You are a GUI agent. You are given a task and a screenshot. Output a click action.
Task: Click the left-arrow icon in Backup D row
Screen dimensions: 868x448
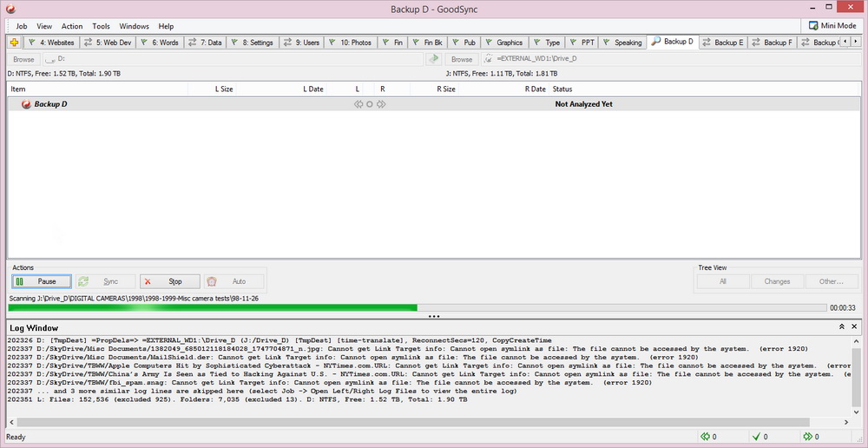pos(358,104)
